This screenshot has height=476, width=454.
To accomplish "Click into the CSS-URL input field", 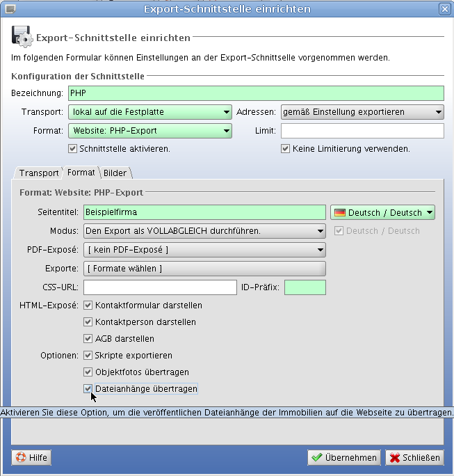I will (160, 287).
